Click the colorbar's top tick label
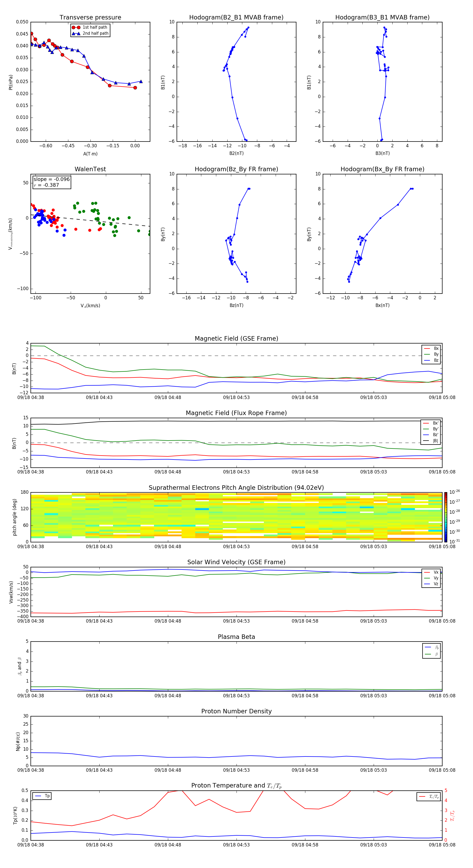Image resolution: width=473 pixels, height=868 pixels. click(455, 492)
